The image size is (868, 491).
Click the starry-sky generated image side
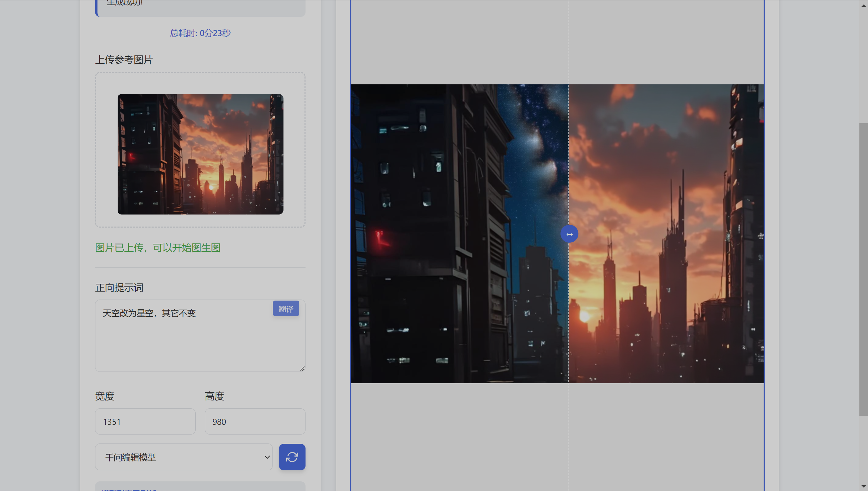[458, 234]
